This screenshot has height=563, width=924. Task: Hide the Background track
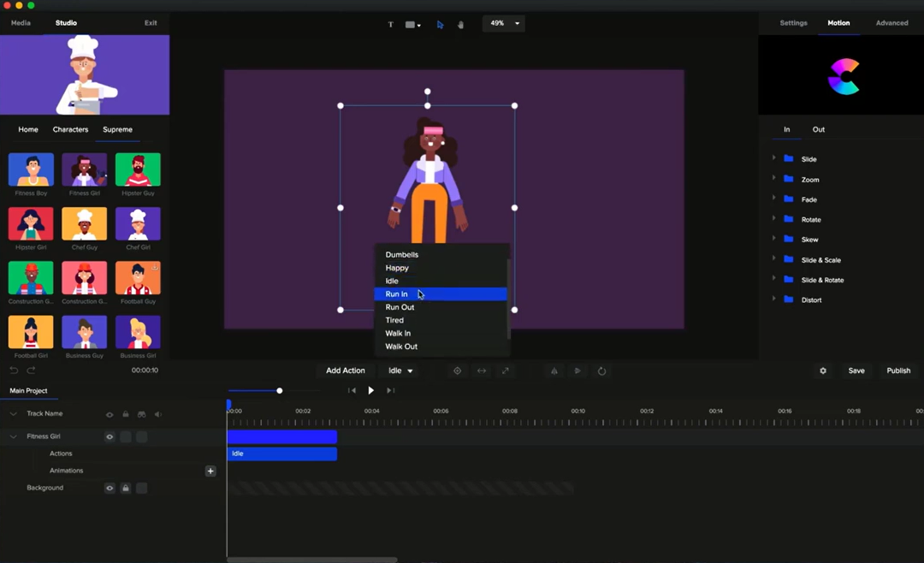coord(110,488)
